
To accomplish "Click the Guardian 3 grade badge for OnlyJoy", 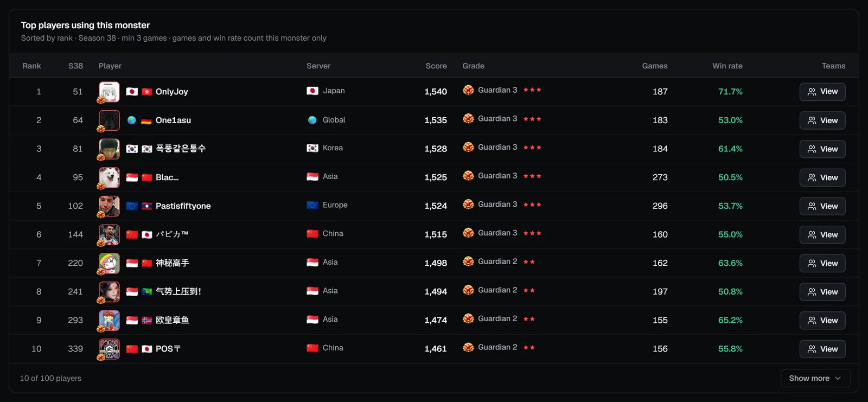I will [469, 90].
